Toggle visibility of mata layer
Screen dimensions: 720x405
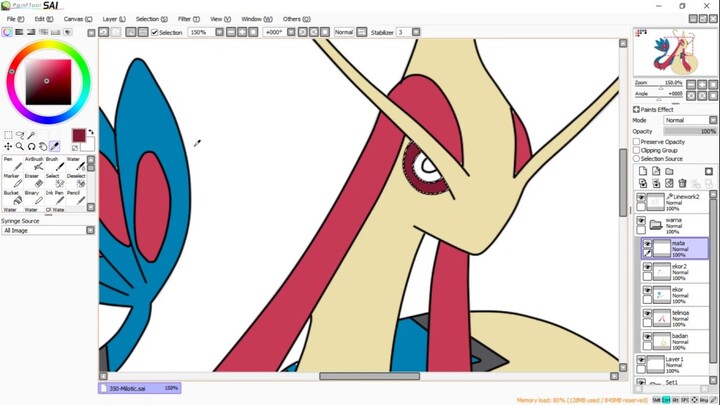point(647,244)
